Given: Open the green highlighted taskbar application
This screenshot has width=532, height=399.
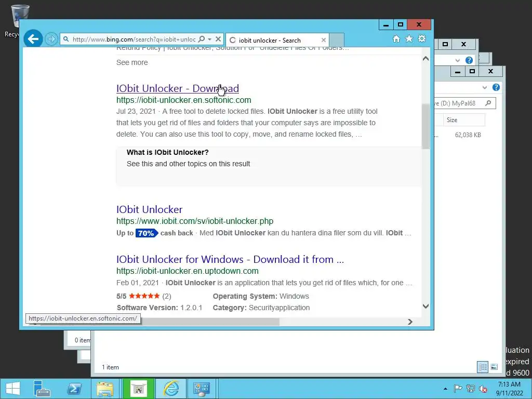Looking at the screenshot, I should tap(138, 389).
